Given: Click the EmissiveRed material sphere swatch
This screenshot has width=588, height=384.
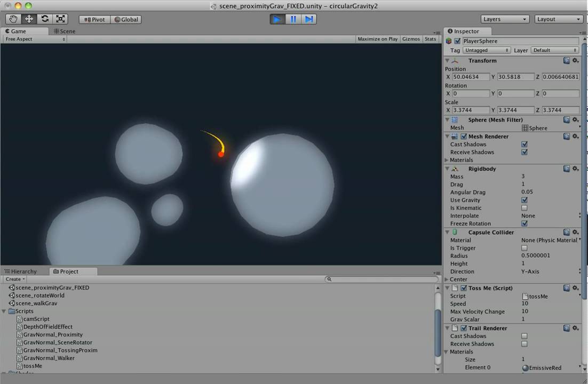Looking at the screenshot, I should click(526, 367).
